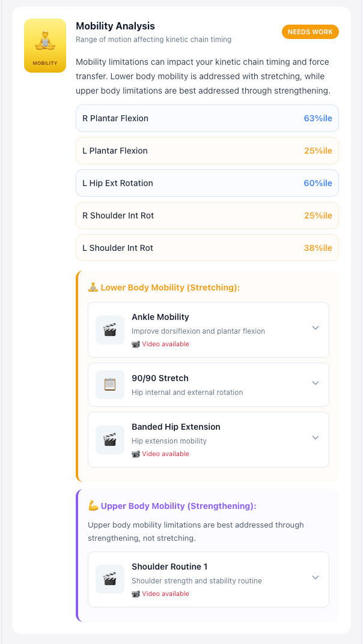Viewport: 363px width, 644px height.
Task: Select the R Plantar Flexion metric row
Action: tap(207, 118)
